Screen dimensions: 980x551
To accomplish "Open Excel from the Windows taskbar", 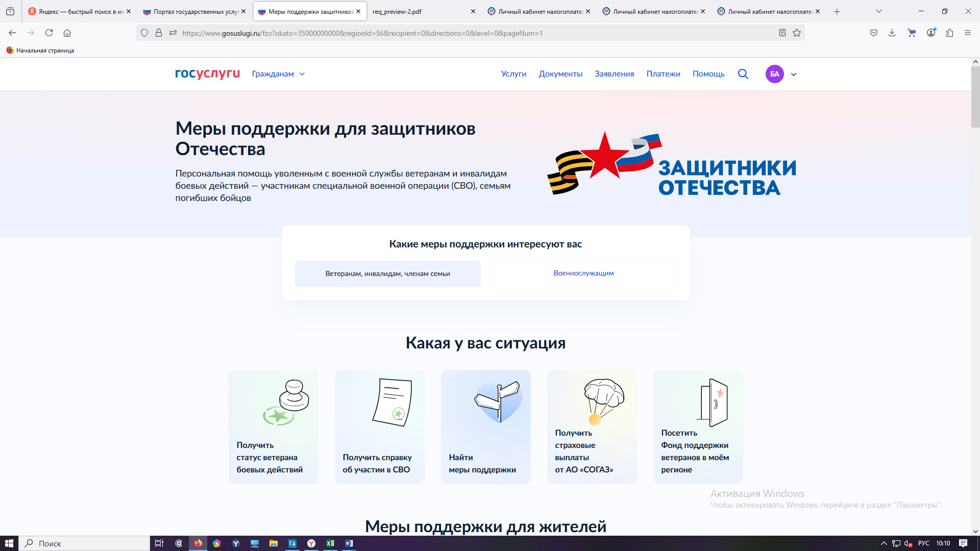I will (330, 543).
